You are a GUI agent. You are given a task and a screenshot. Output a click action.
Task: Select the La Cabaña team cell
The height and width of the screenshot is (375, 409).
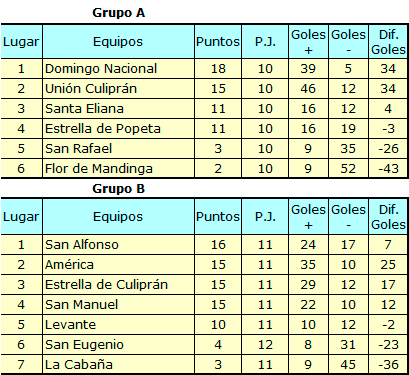(x=118, y=364)
